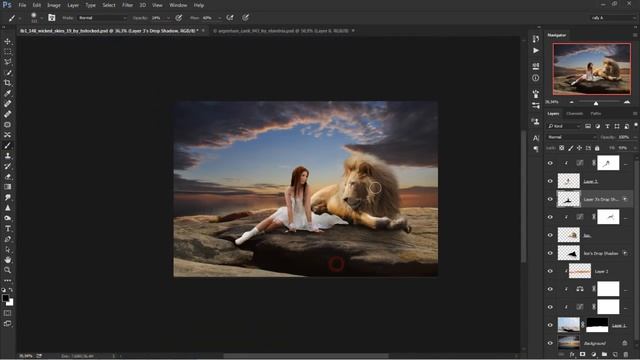Image resolution: width=640 pixels, height=360 pixels.
Task: Create a new group folder icon
Action: pos(604,354)
